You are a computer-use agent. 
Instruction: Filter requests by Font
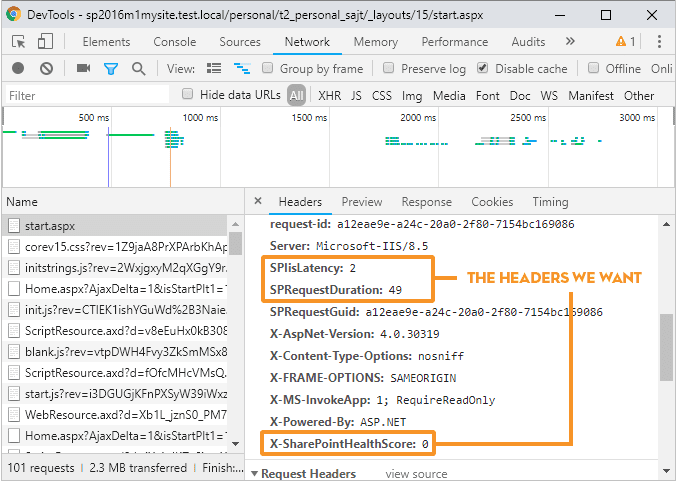pos(488,95)
